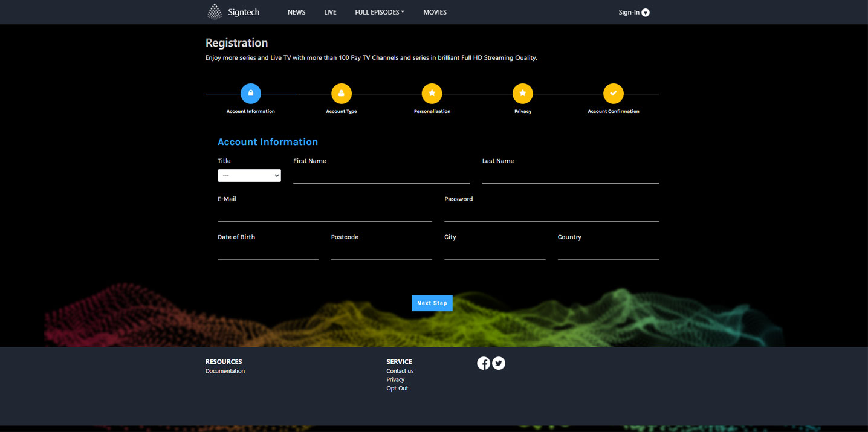Click the Signtech logo icon
Viewport: 868px width, 432px height.
(215, 12)
